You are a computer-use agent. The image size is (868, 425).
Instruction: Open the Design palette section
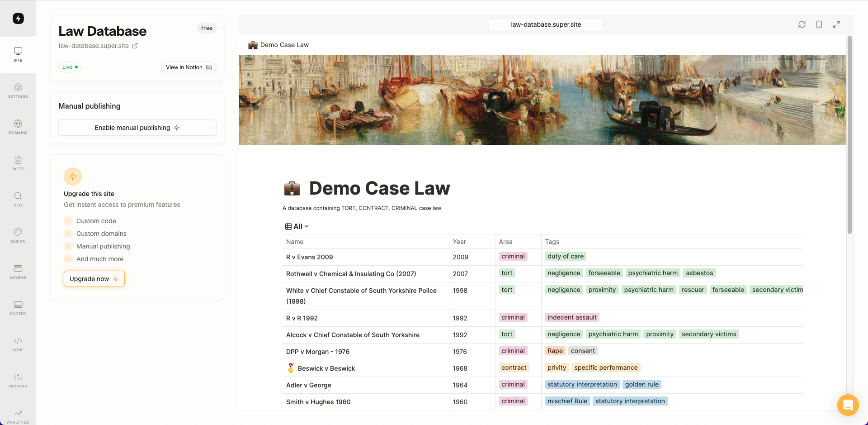[18, 235]
